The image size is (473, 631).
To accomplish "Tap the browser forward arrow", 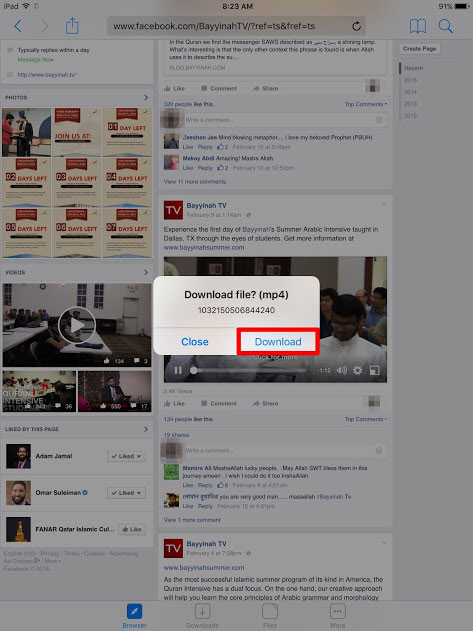I will click(x=45, y=26).
